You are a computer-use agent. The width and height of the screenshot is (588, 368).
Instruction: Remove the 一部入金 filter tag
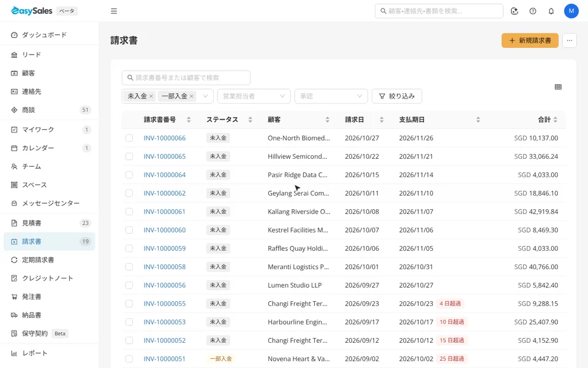pos(192,96)
